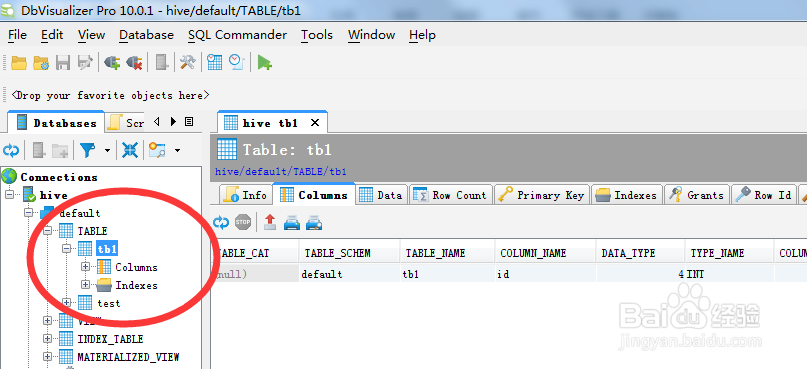This screenshot has width=807, height=369.
Task: Click the blue crossed-arrows icon in Databases panel
Action: 130,150
